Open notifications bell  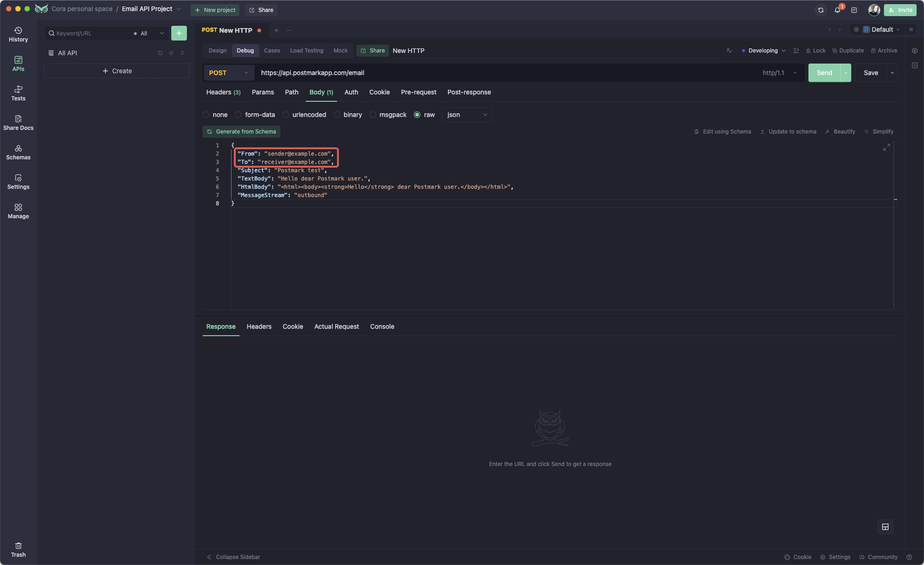837,10
